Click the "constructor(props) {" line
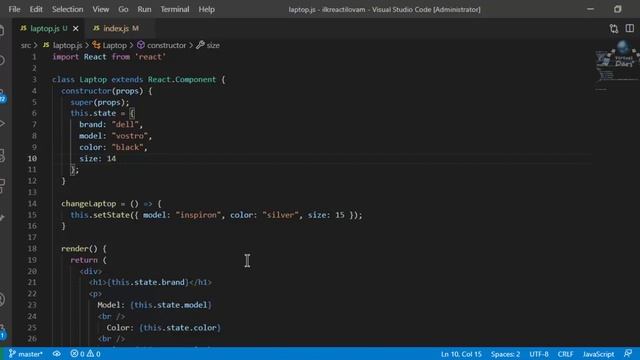640x360 pixels. pyautogui.click(x=107, y=91)
